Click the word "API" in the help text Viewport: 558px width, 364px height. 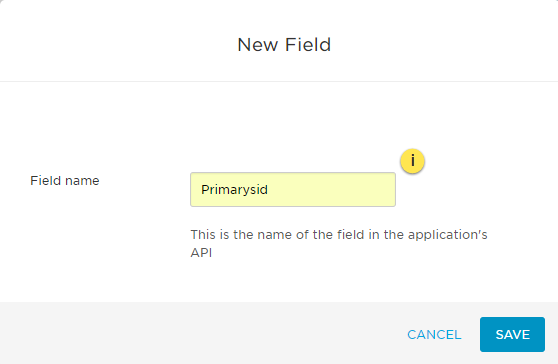tap(201, 253)
